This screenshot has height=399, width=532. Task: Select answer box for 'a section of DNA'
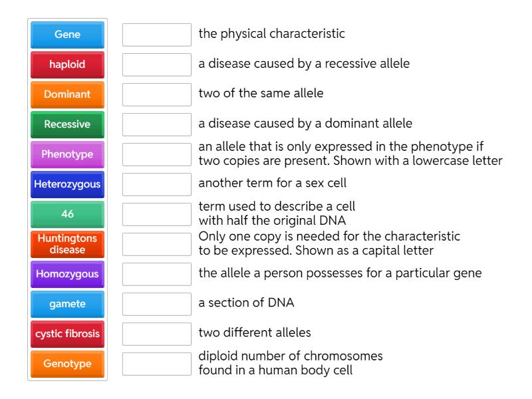tap(157, 304)
